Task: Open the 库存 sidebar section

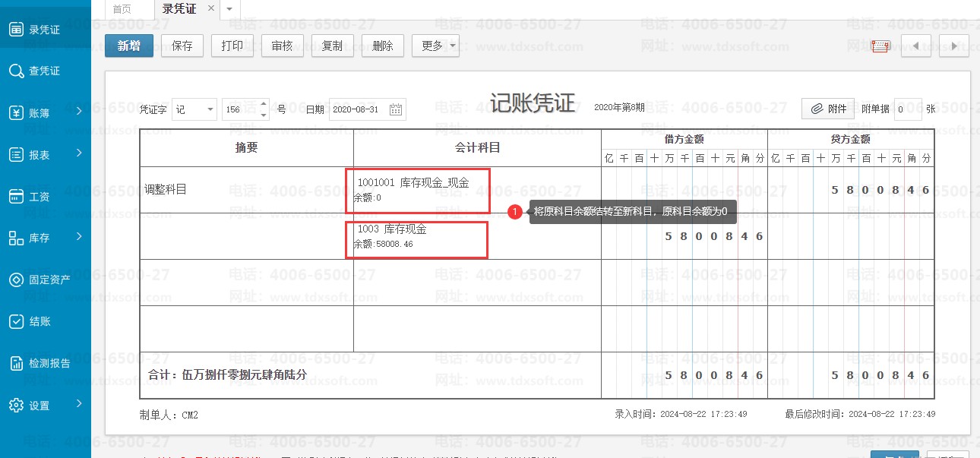Action: coord(45,238)
